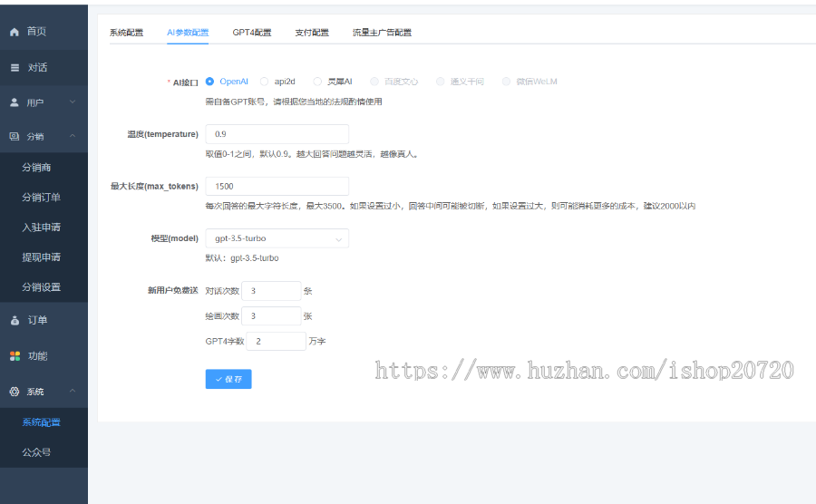Go to the 流量主广告配置 tab
This screenshot has width=816, height=504.
[382, 33]
